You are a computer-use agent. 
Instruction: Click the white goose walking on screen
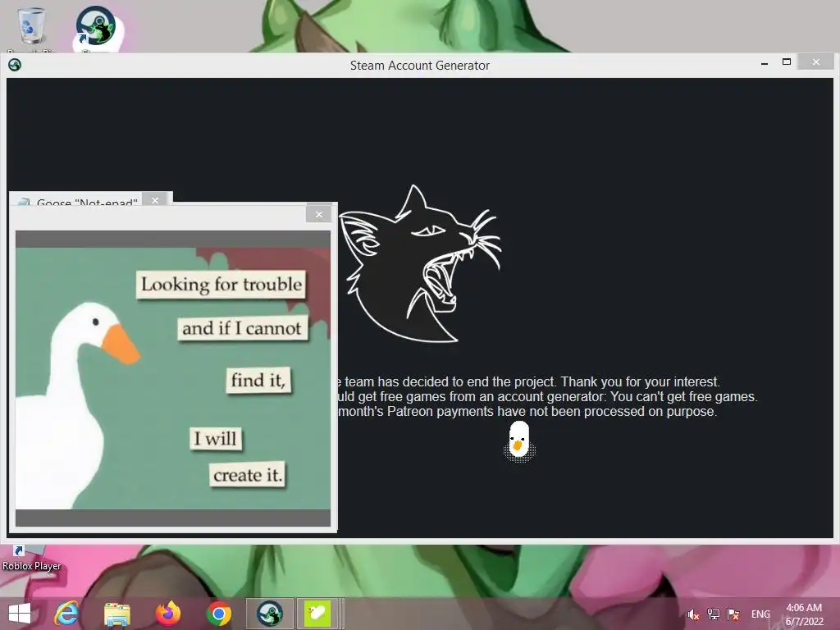tap(518, 441)
